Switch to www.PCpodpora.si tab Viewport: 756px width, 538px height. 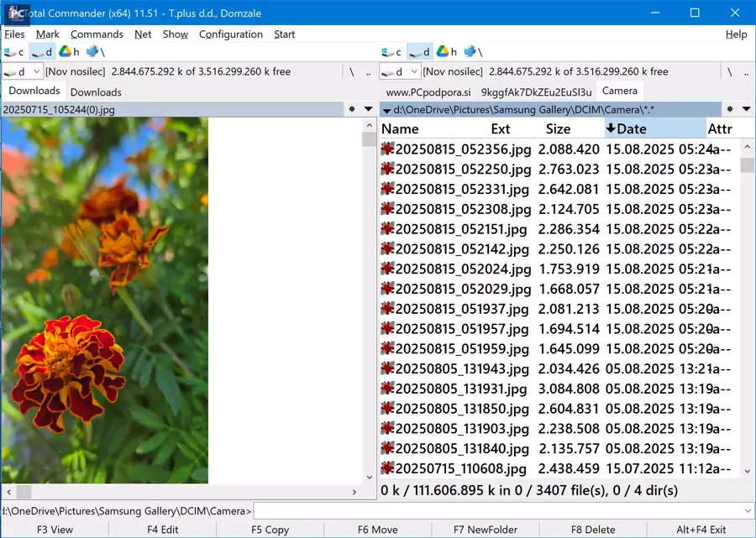click(x=428, y=91)
